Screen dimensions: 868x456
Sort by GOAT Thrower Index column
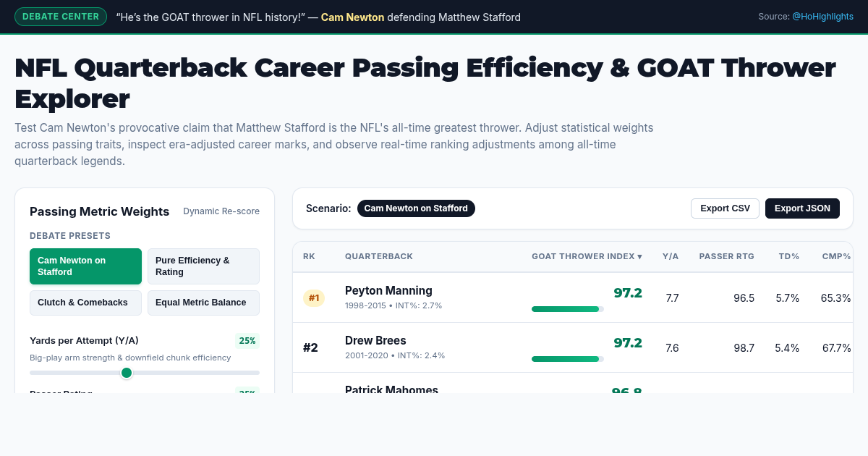tap(587, 256)
